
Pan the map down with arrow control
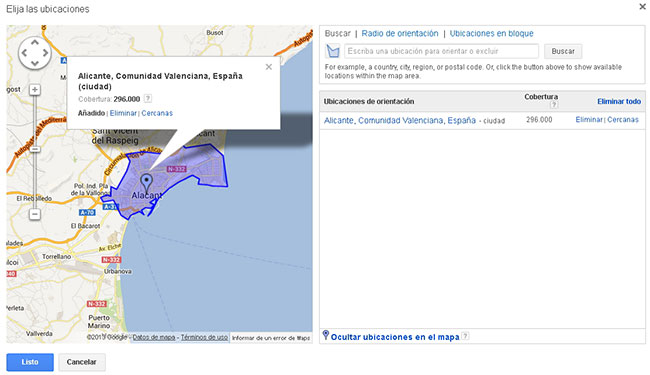[x=35, y=63]
